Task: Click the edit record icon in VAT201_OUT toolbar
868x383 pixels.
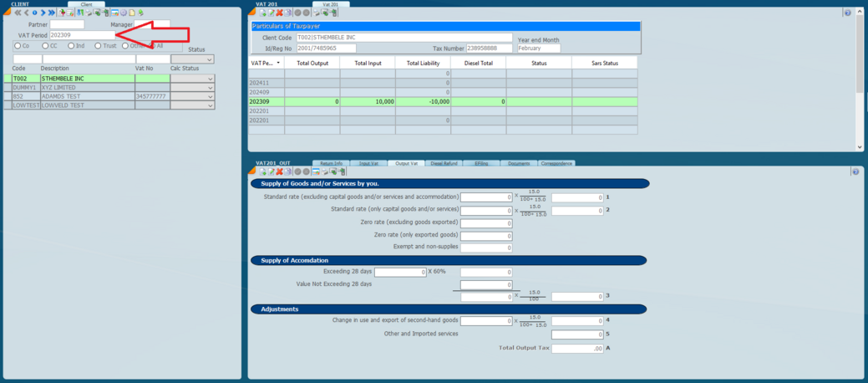Action: click(x=272, y=172)
